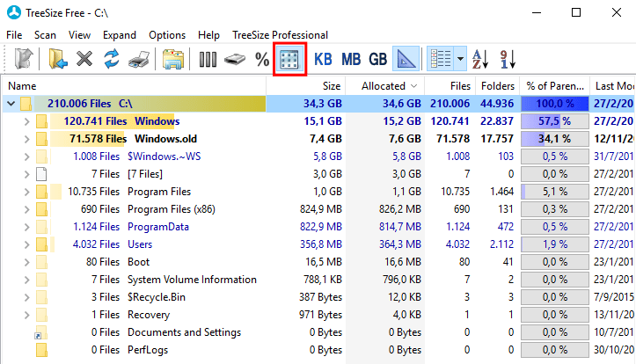
Task: Click the stop scan X icon
Action: [x=84, y=59]
